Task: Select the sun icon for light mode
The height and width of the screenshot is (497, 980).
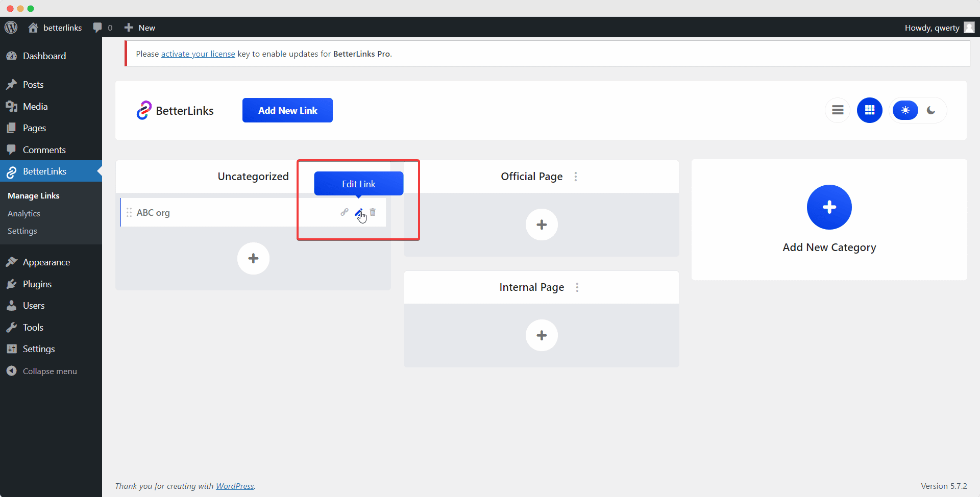Action: tap(905, 110)
